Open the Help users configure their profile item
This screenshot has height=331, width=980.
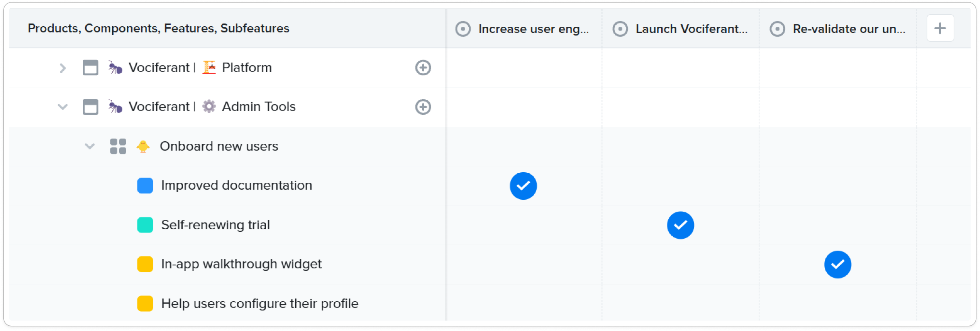click(x=259, y=304)
